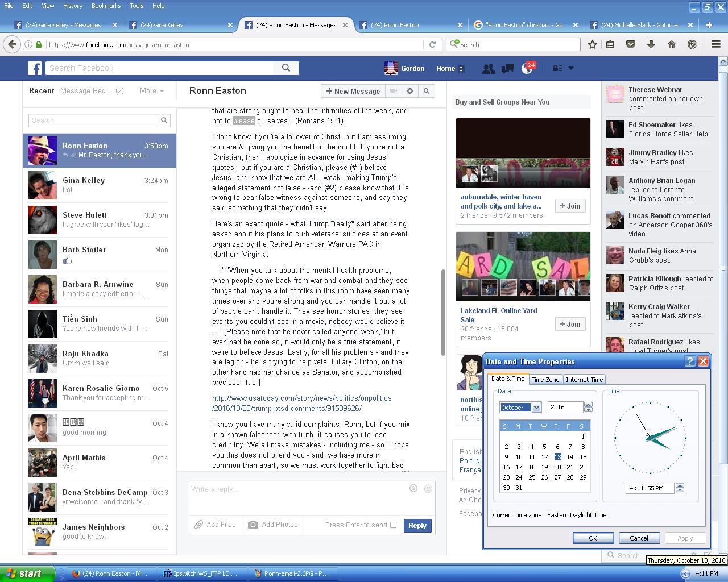
Task: Enable Press Enter to send checkbox
Action: coord(393,525)
